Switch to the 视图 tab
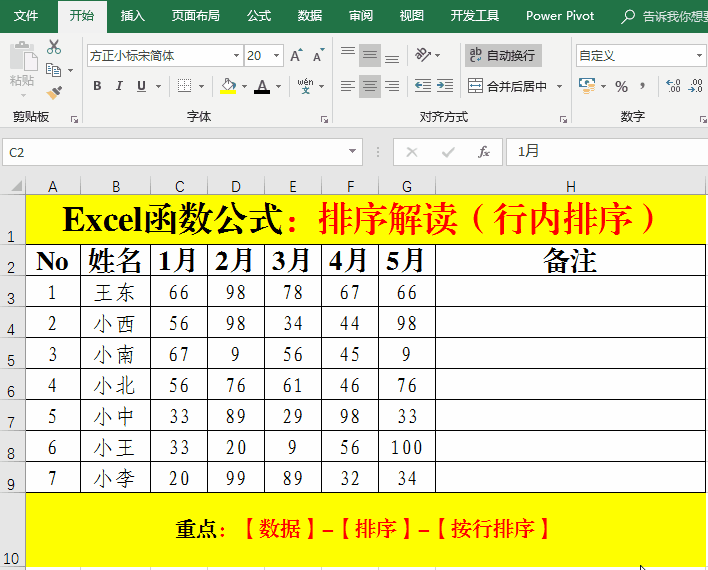The image size is (708, 570). pyautogui.click(x=411, y=16)
